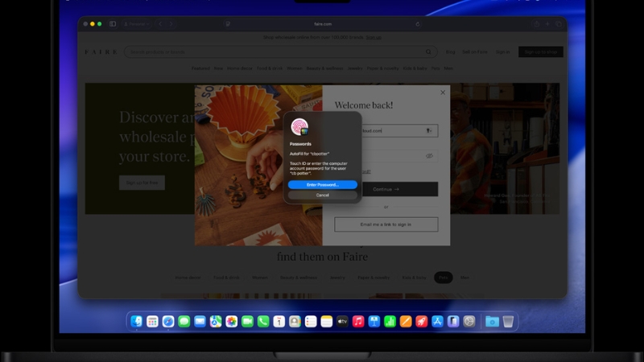Viewport: 644px width, 362px height.
Task: Click Email me a link to sign in
Action: [386, 224]
